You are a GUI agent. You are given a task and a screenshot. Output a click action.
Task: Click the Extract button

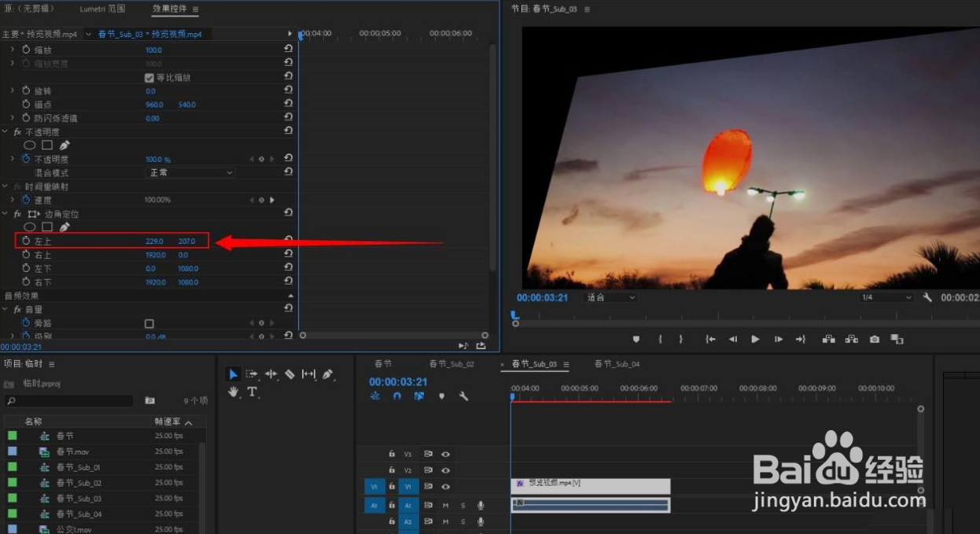tap(851, 339)
